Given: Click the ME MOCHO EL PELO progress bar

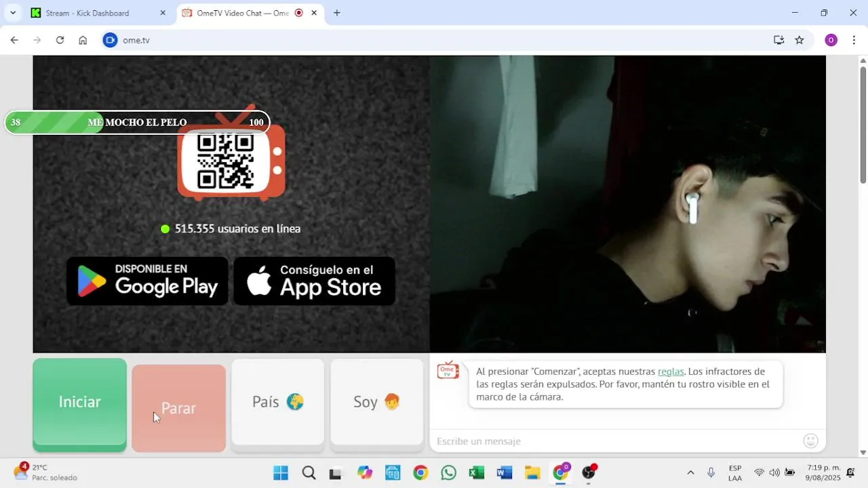Looking at the screenshot, I should [x=137, y=123].
